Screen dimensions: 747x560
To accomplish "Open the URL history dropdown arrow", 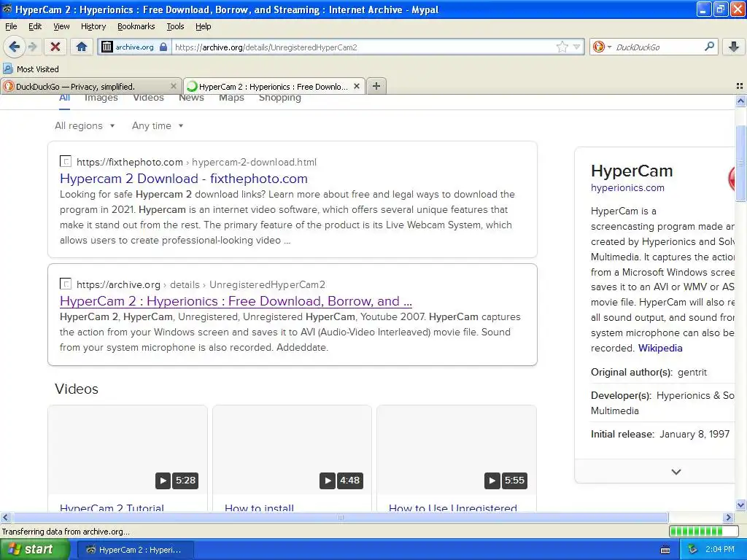I will pyautogui.click(x=576, y=47).
